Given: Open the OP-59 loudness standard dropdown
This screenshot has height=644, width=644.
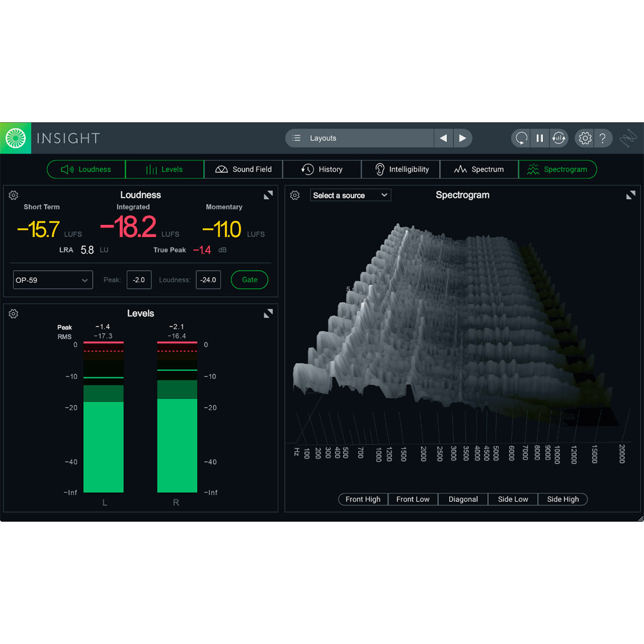Looking at the screenshot, I should [x=52, y=280].
